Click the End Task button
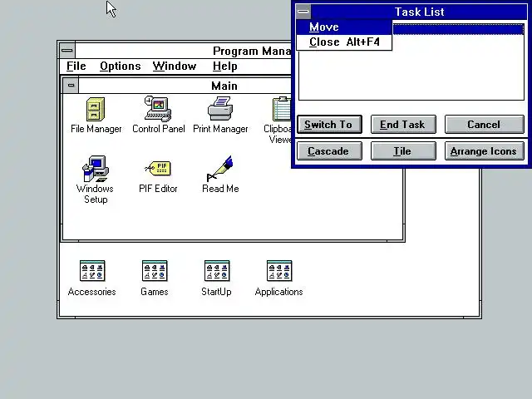The width and height of the screenshot is (532, 399). pos(403,125)
